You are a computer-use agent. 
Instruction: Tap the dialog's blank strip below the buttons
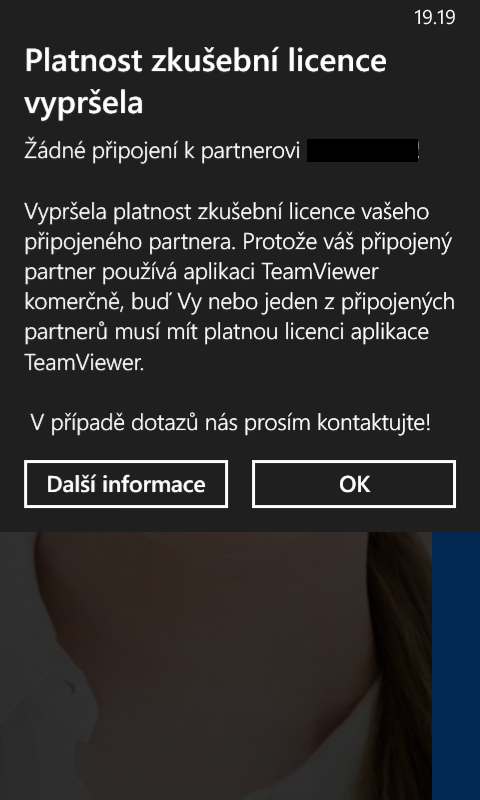pyautogui.click(x=240, y=520)
